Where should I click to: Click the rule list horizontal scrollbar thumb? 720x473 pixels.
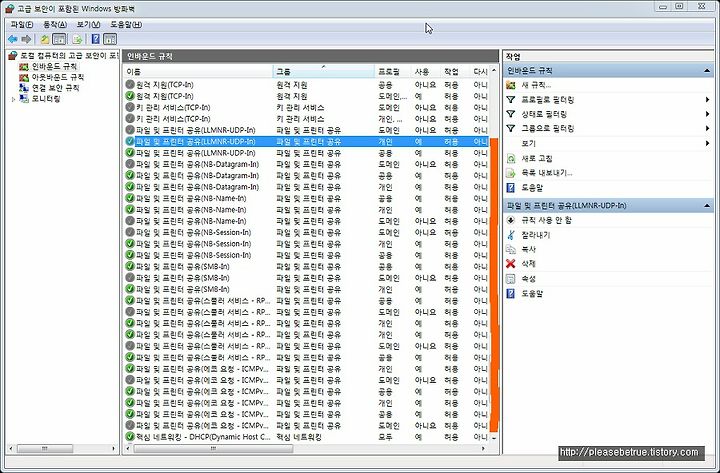tap(213, 448)
